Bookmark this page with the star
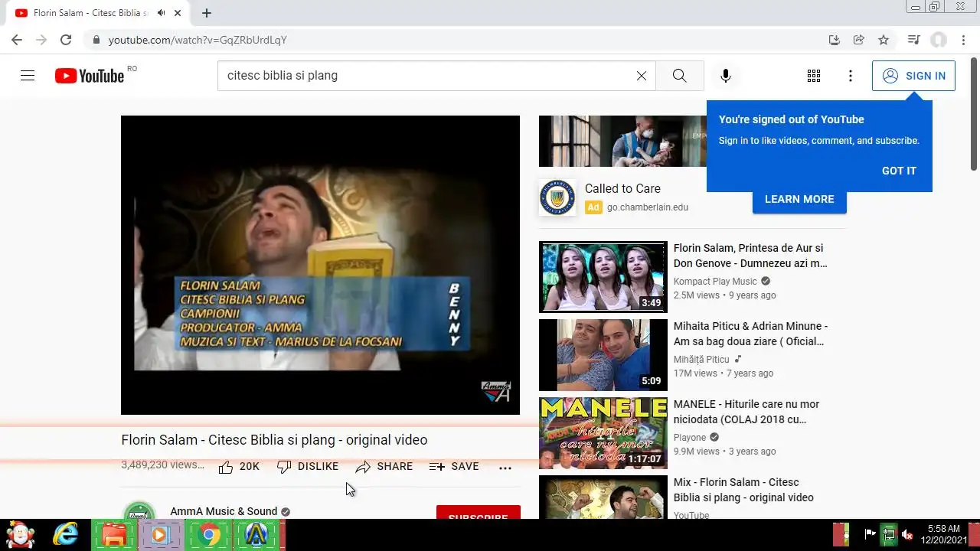980x551 pixels. [x=884, y=40]
